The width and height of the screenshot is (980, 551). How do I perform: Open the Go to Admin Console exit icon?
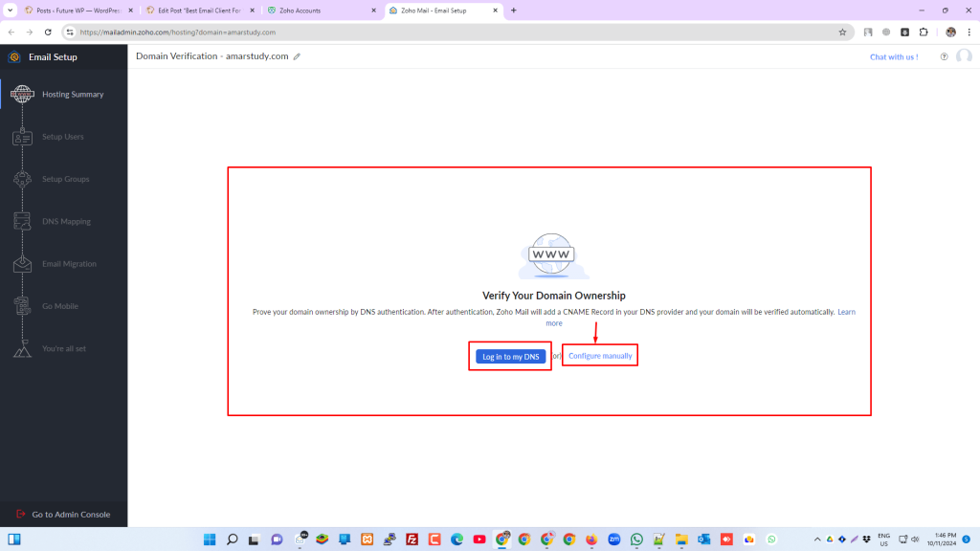pyautogui.click(x=21, y=514)
